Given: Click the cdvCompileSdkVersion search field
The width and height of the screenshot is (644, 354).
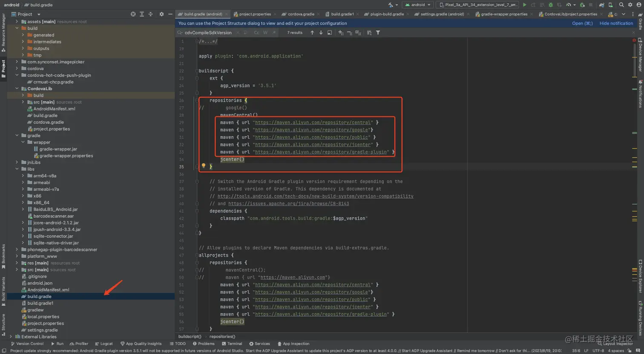Looking at the screenshot, I should coord(208,32).
